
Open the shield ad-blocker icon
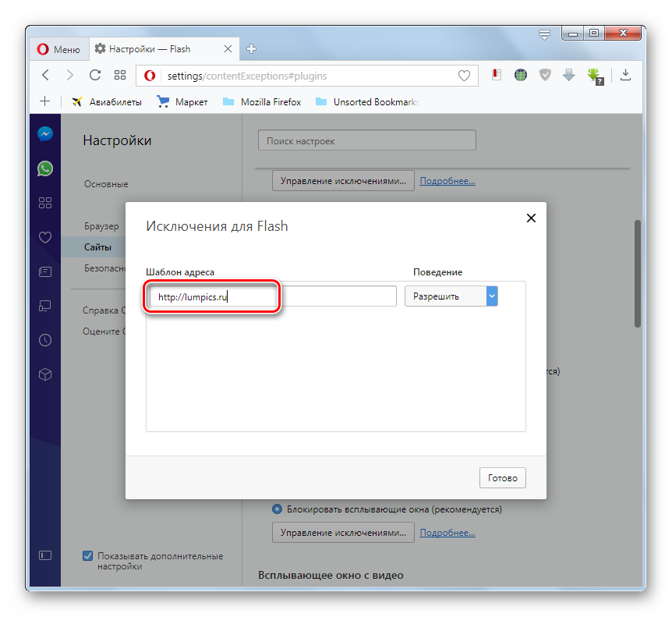pos(545,75)
